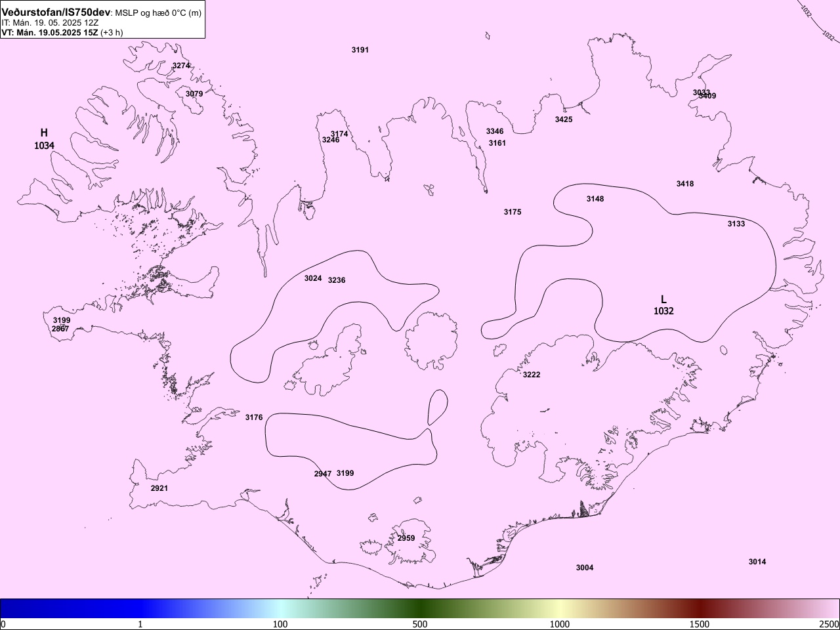Click the 2947 height value
This screenshot has width=840, height=630.
coord(323,474)
